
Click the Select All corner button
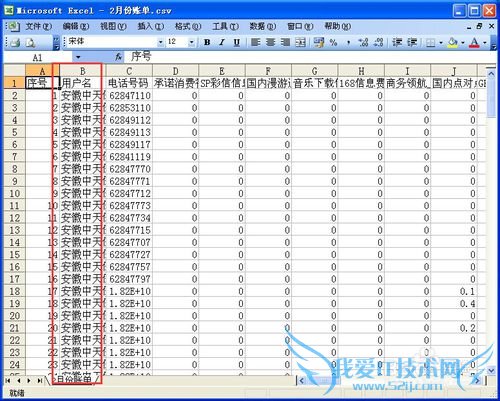coord(14,71)
